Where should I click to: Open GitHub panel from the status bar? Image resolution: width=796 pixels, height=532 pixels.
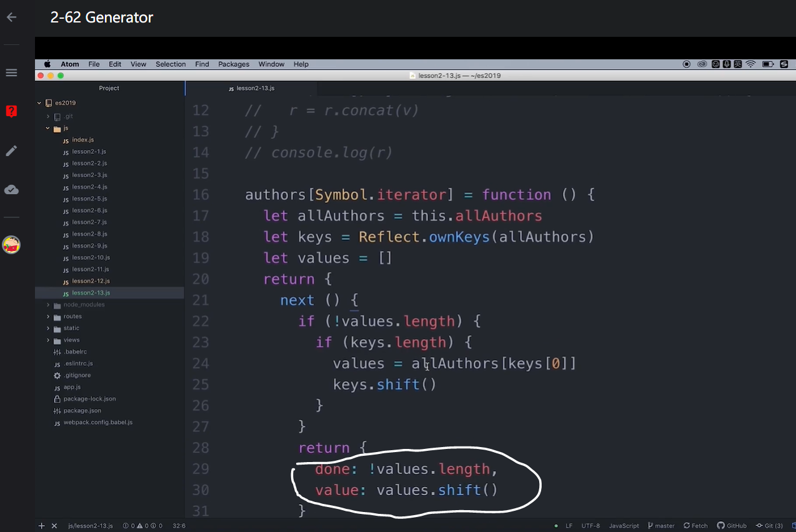732,526
